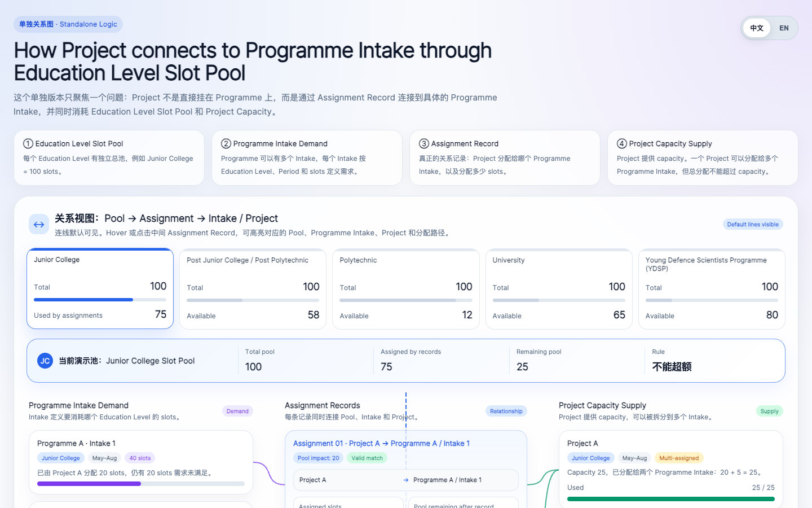Click the circled 4 icon beside Project Capacity Supply

click(622, 144)
